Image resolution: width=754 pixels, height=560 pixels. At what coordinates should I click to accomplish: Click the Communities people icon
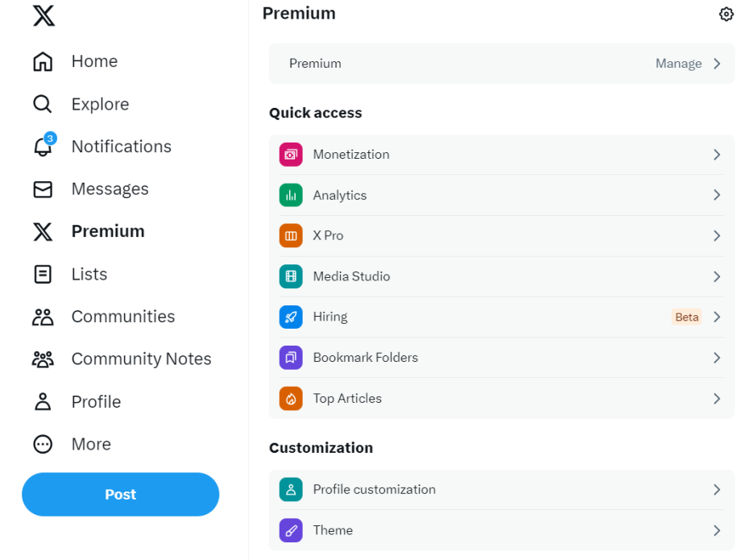click(x=43, y=317)
